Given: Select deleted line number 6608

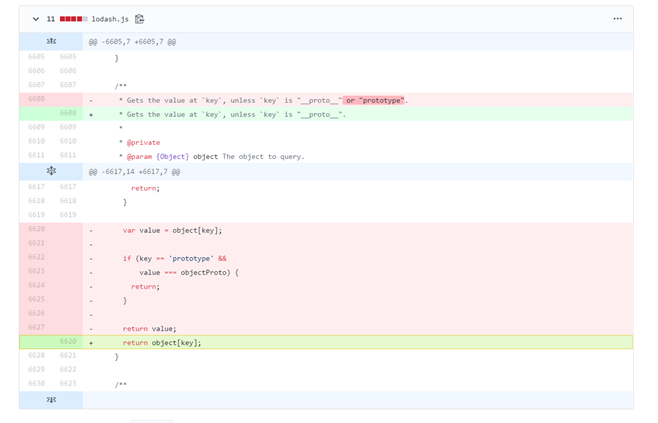Looking at the screenshot, I should (x=36, y=99).
